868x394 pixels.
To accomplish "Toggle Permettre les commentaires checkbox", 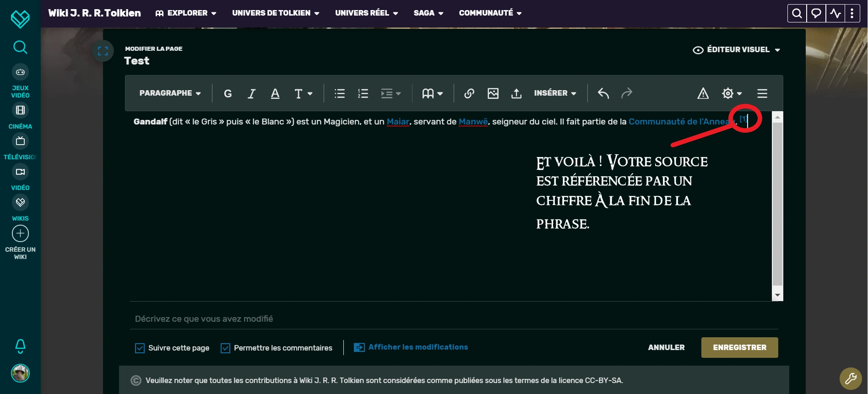I will tap(226, 348).
